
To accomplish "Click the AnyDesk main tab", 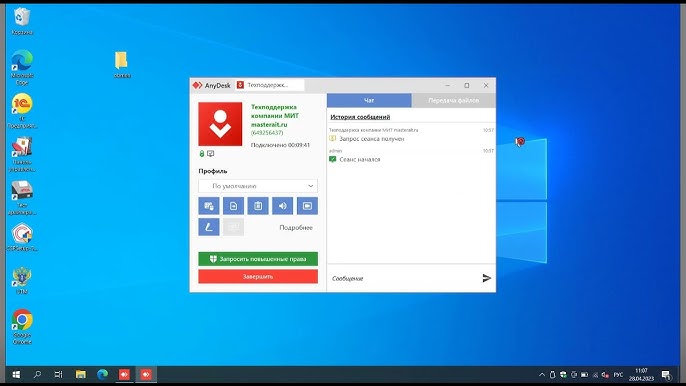I will tap(212, 85).
